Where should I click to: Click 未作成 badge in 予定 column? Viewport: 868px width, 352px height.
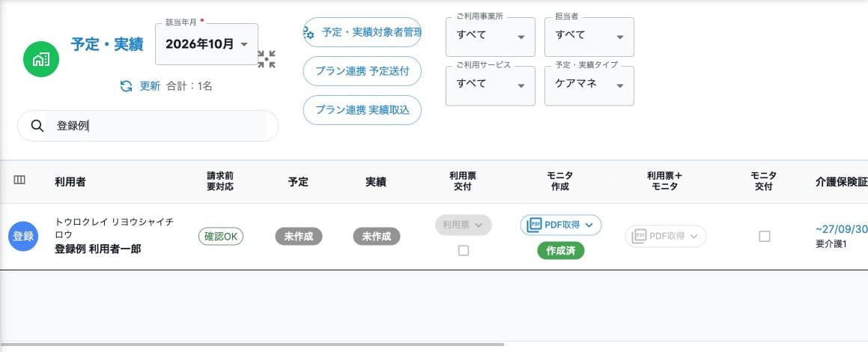(299, 237)
